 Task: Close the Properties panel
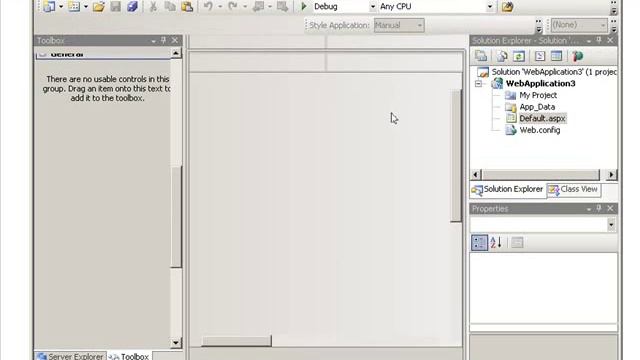click(610, 208)
